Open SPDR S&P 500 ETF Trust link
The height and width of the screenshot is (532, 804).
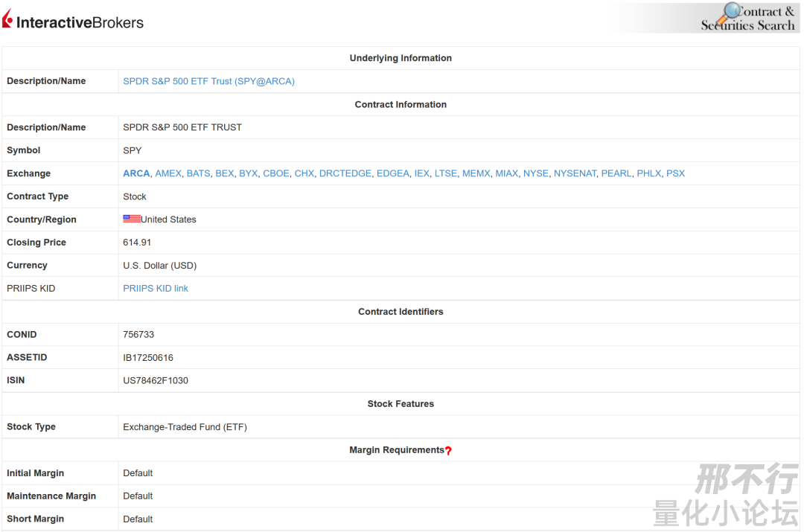(208, 81)
